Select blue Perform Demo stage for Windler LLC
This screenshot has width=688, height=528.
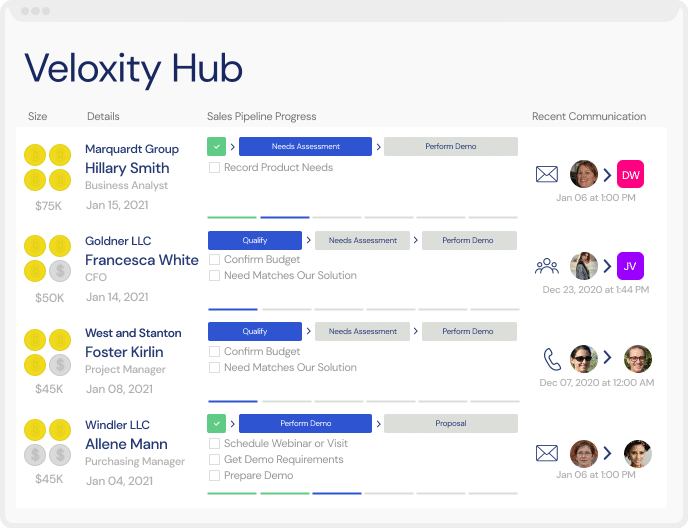[x=305, y=424]
